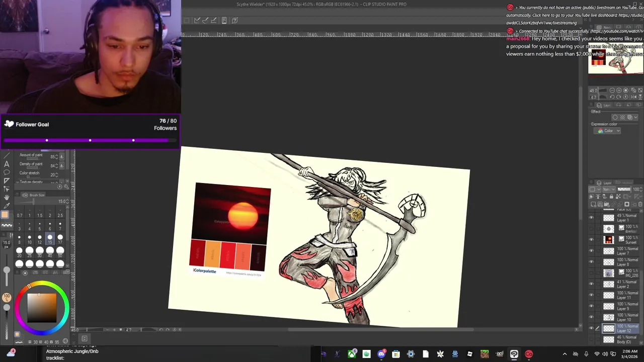
Task: Click the Create Layer Mask icon
Action: (x=627, y=205)
